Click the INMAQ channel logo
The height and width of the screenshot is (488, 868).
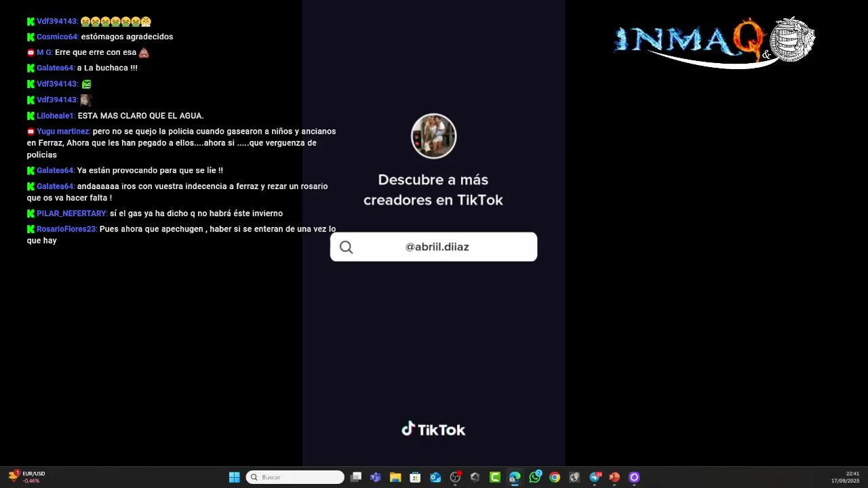(x=714, y=42)
